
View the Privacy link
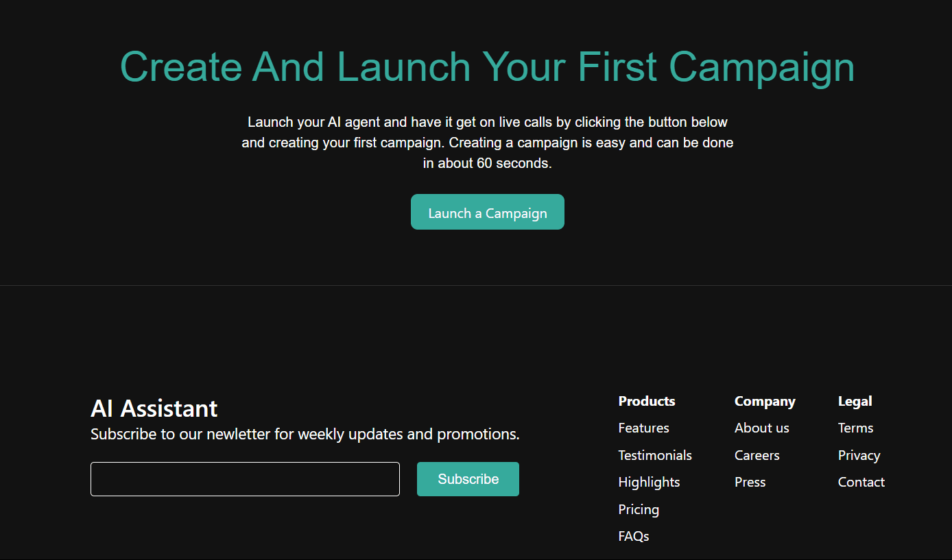pyautogui.click(x=859, y=455)
